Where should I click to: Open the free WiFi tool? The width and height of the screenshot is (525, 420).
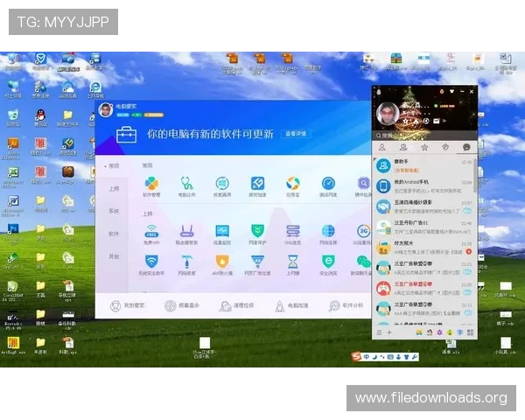pyautogui.click(x=151, y=234)
